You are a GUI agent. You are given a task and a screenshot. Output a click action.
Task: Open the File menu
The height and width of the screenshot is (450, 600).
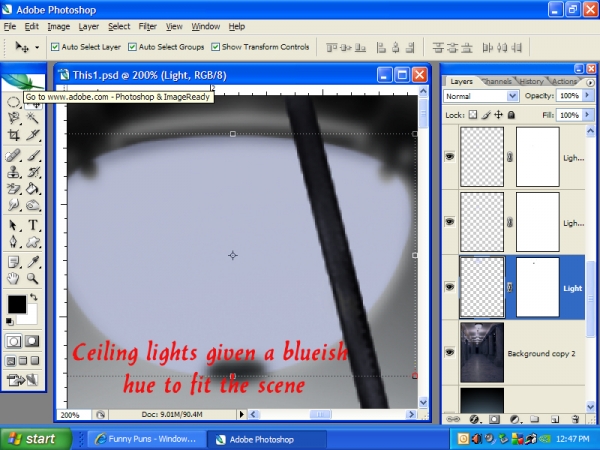10,26
